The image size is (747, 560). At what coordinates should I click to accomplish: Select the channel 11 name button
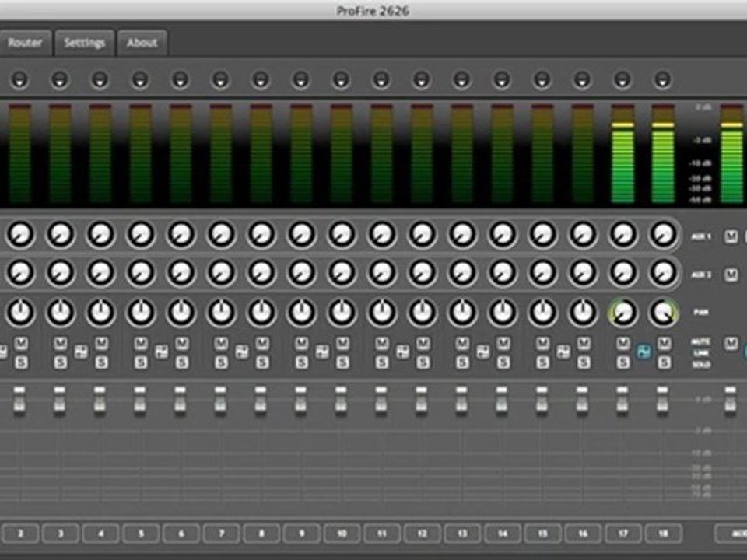[382, 534]
